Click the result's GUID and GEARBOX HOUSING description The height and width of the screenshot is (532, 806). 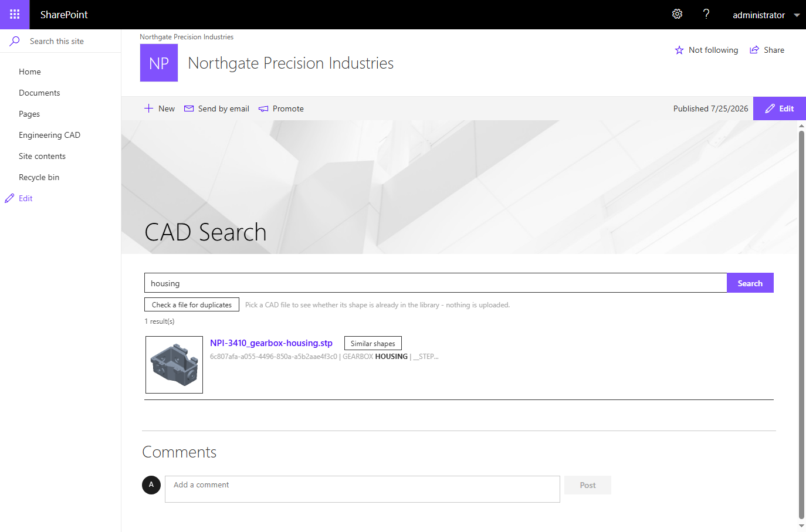(x=324, y=357)
